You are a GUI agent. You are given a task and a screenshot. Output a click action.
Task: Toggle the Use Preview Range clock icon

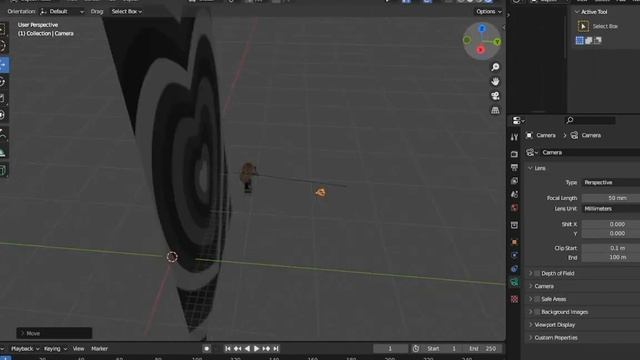(x=416, y=349)
